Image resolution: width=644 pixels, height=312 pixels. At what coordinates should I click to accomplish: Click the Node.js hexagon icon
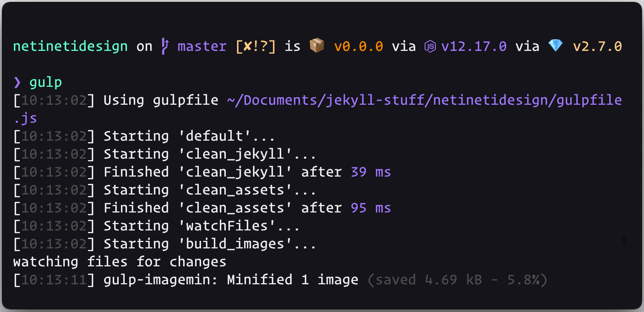(430, 46)
